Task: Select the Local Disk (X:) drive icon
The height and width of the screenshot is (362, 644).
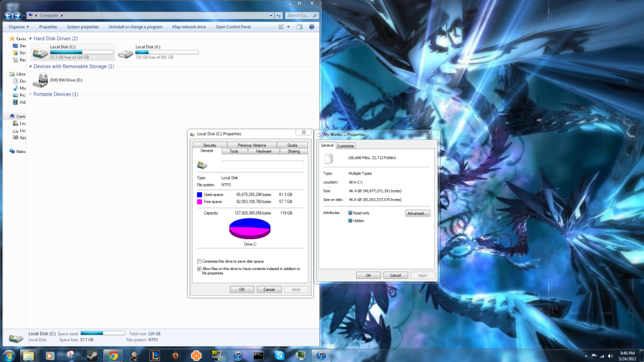Action: coord(125,54)
